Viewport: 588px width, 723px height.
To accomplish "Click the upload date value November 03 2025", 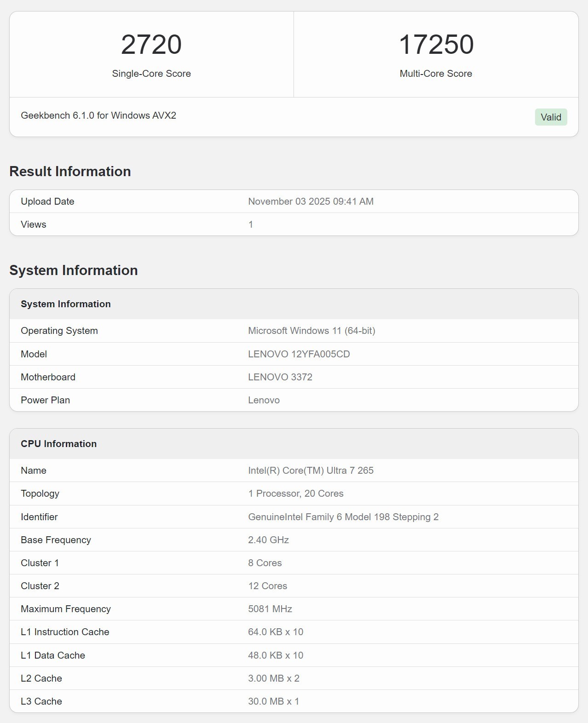I will click(311, 201).
